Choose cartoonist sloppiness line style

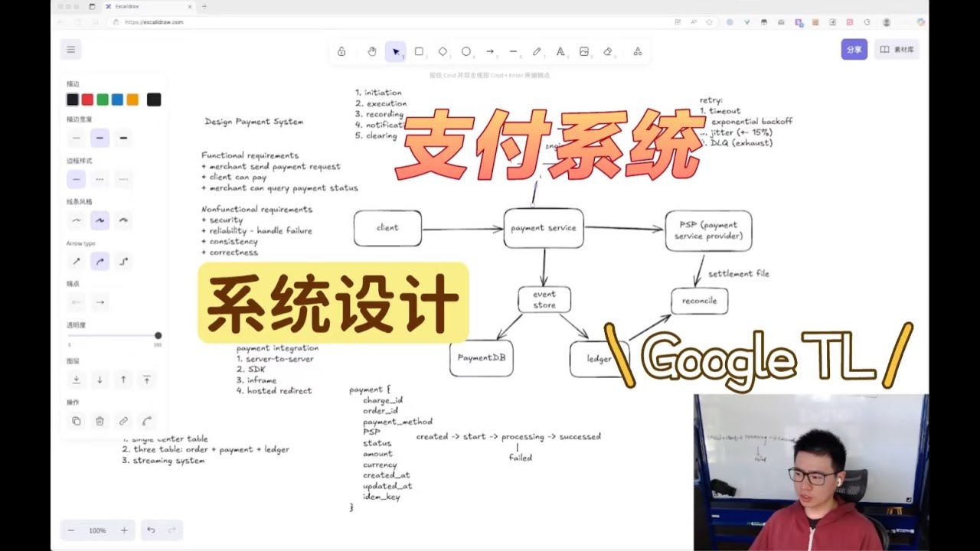[123, 220]
